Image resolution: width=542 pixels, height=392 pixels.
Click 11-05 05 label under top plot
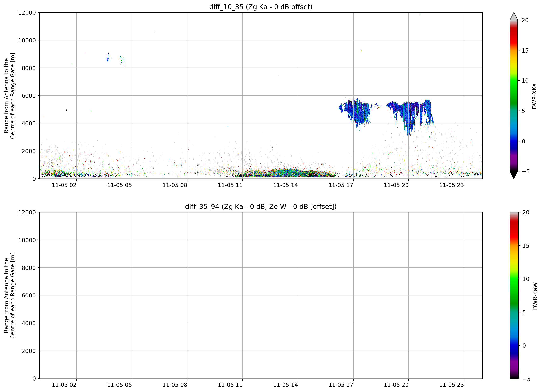119,185
